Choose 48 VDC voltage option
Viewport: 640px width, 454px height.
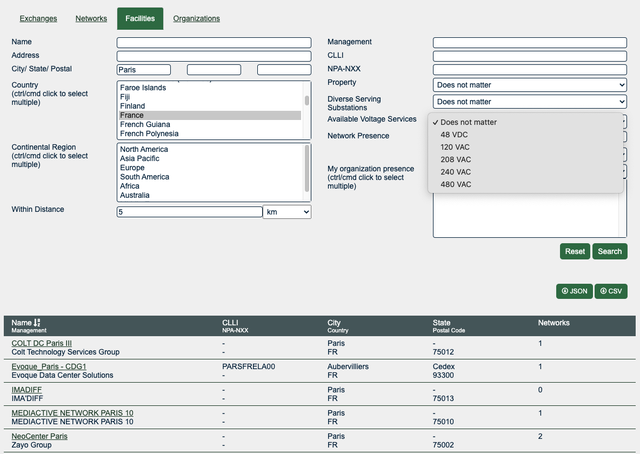tap(526, 135)
